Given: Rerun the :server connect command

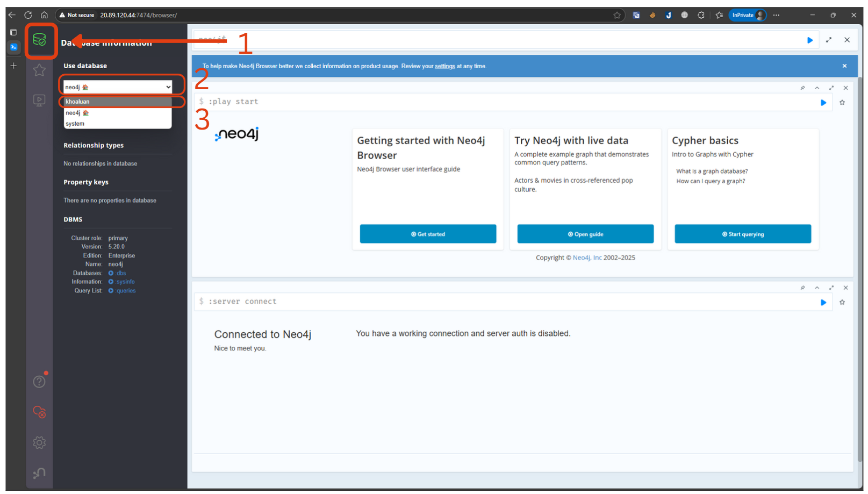Looking at the screenshot, I should coord(823,303).
